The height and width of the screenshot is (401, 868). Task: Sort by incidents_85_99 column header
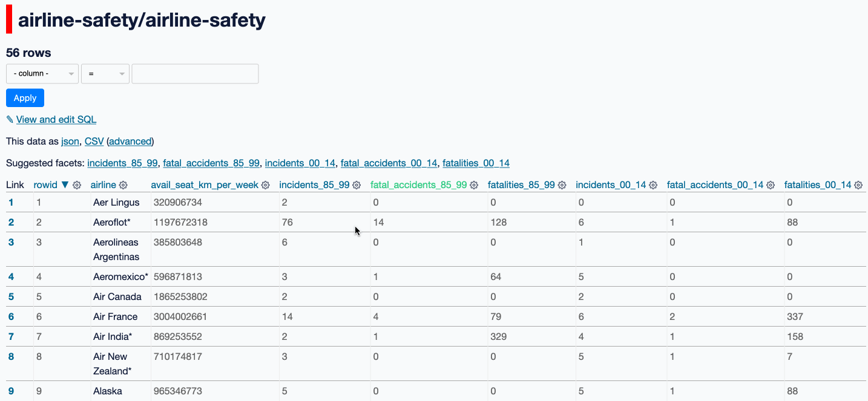click(315, 185)
